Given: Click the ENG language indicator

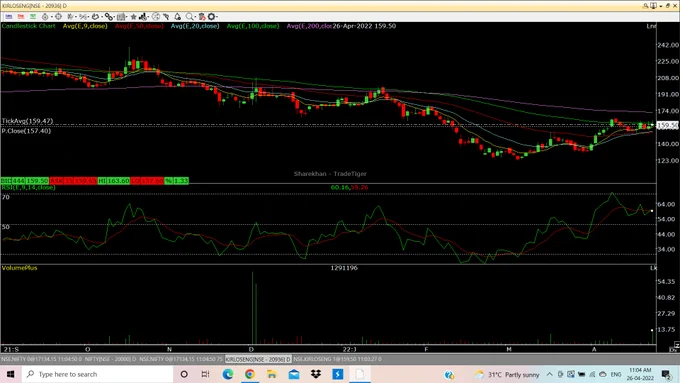Looking at the screenshot, I should [616, 374].
